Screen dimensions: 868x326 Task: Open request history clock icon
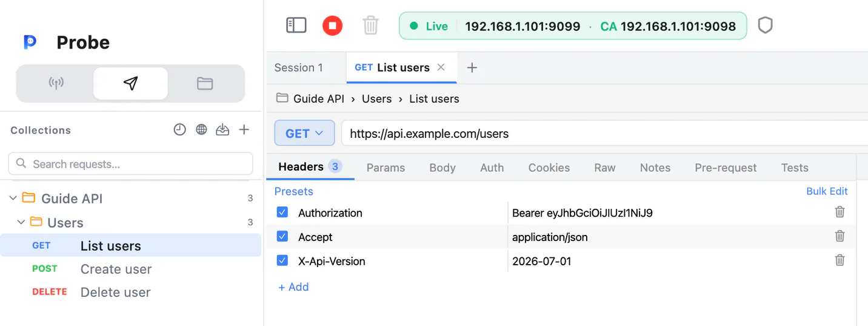tap(179, 129)
